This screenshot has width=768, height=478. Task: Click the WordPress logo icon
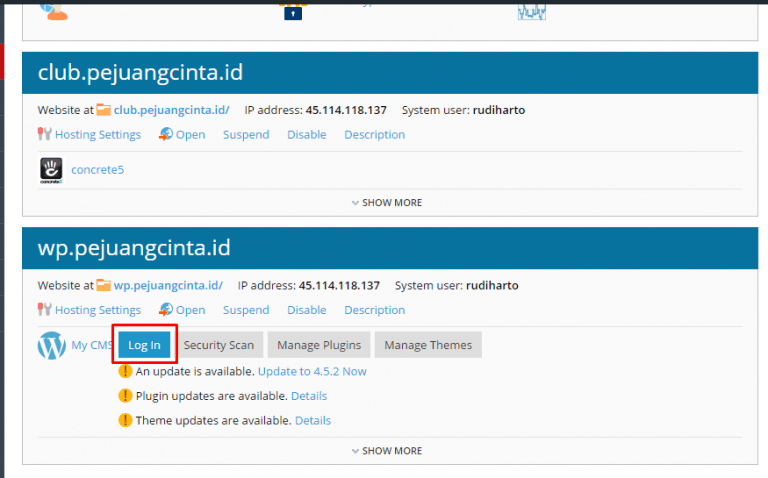click(51, 345)
